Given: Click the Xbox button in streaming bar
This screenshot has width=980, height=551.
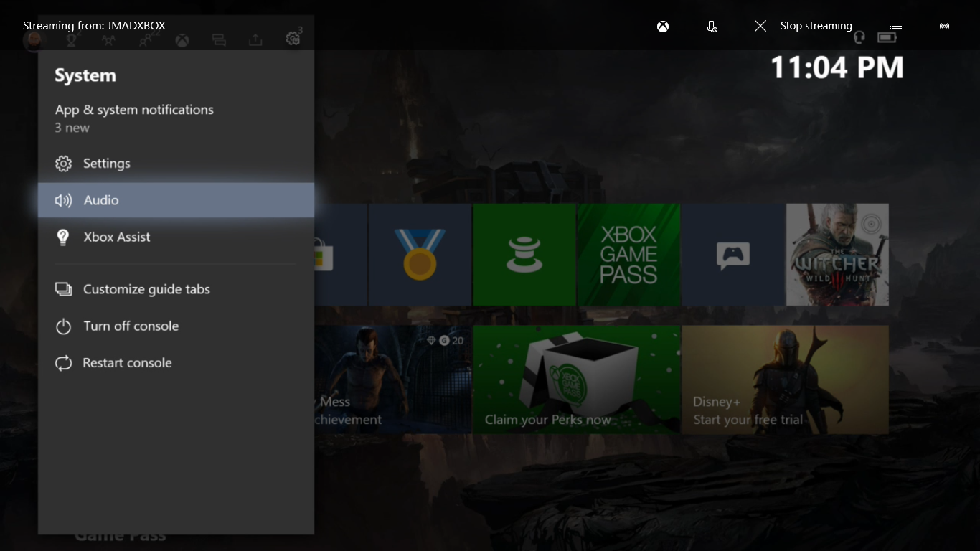Looking at the screenshot, I should click(x=663, y=27).
